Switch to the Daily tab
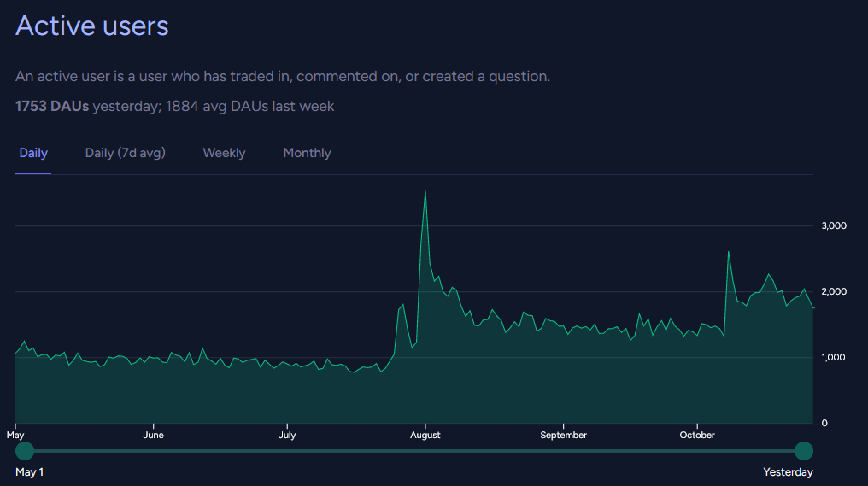 (x=33, y=154)
